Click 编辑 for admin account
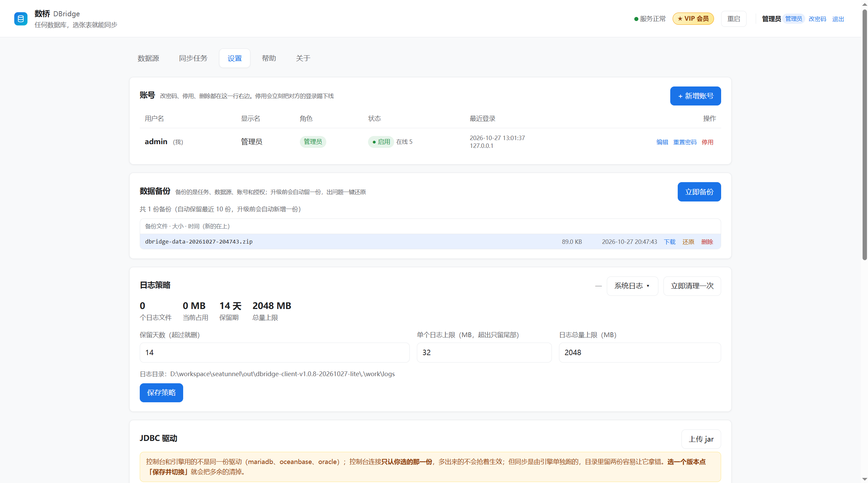This screenshot has width=868, height=483. pos(662,142)
